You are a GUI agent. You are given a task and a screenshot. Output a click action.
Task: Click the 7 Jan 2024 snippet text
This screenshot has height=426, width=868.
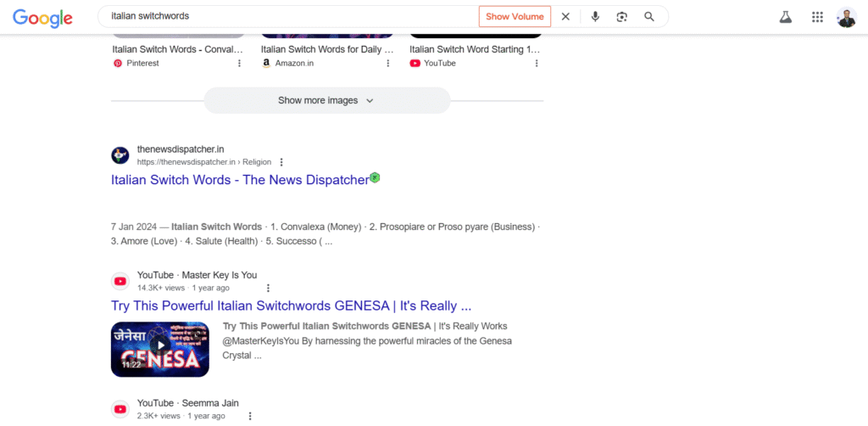pyautogui.click(x=326, y=234)
